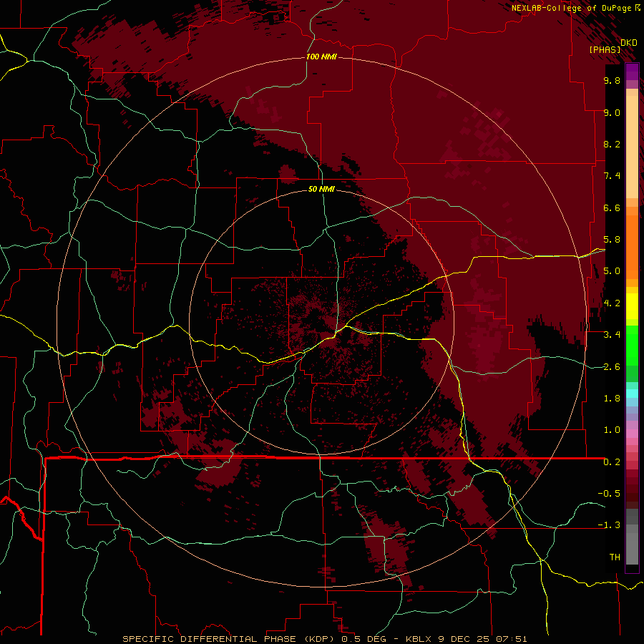Click the Specific Differential Phase caption text
This screenshot has width=644, height=644.
click(x=325, y=639)
